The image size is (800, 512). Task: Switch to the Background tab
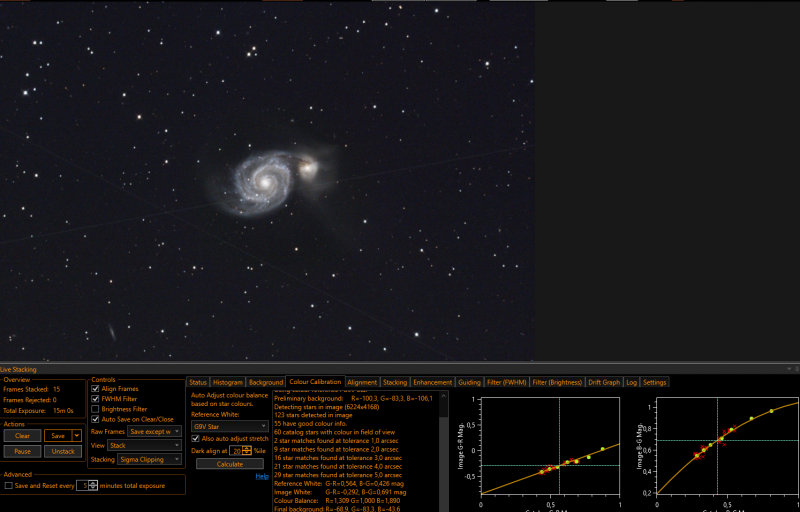(265, 382)
